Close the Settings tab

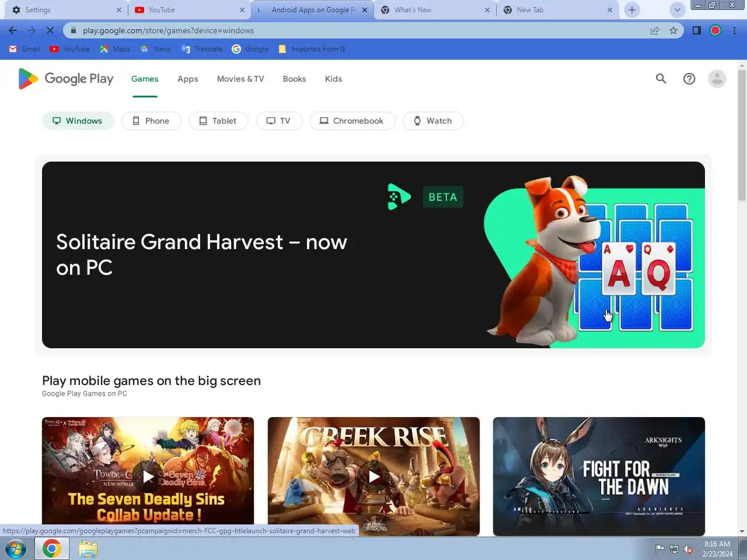point(119,10)
